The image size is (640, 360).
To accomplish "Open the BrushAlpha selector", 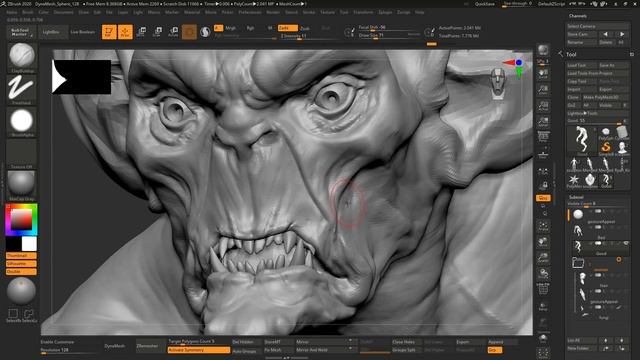I will coord(21,121).
